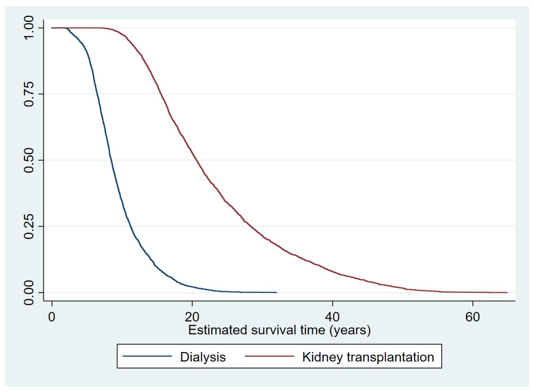Click the Dialysis legend label
This screenshot has width=534, height=392.
pos(203,357)
